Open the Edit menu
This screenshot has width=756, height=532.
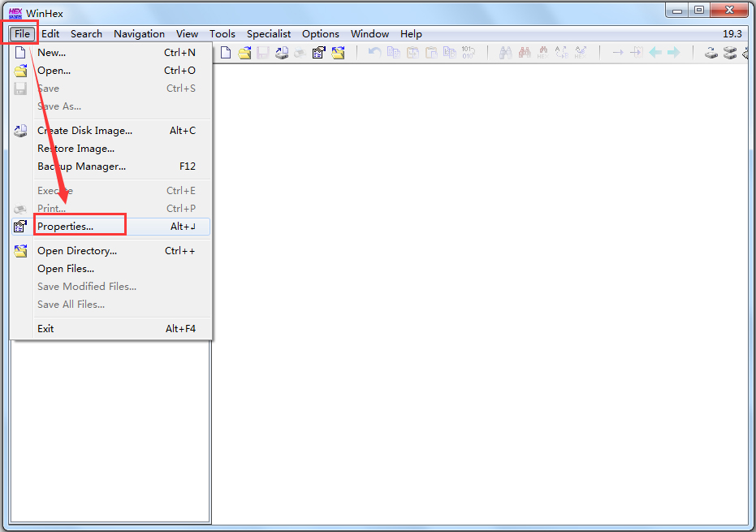pyautogui.click(x=50, y=34)
